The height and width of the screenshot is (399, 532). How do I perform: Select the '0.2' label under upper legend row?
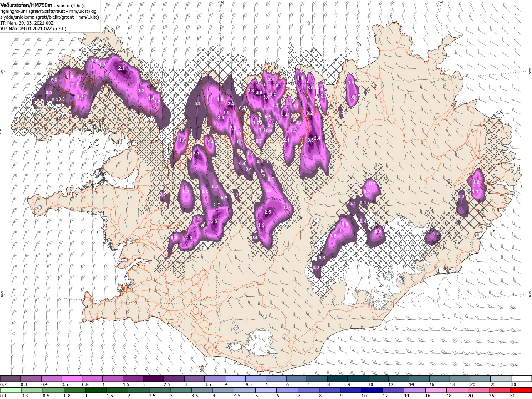click(3, 384)
